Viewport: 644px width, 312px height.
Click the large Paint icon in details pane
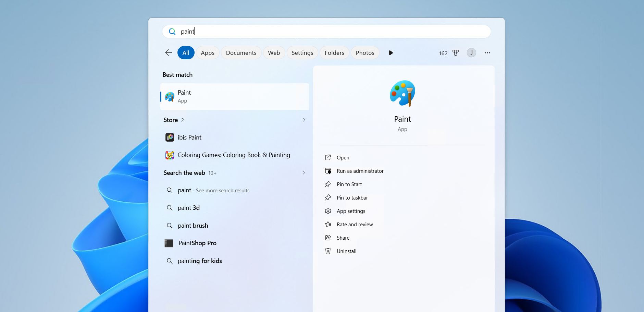coord(402,93)
